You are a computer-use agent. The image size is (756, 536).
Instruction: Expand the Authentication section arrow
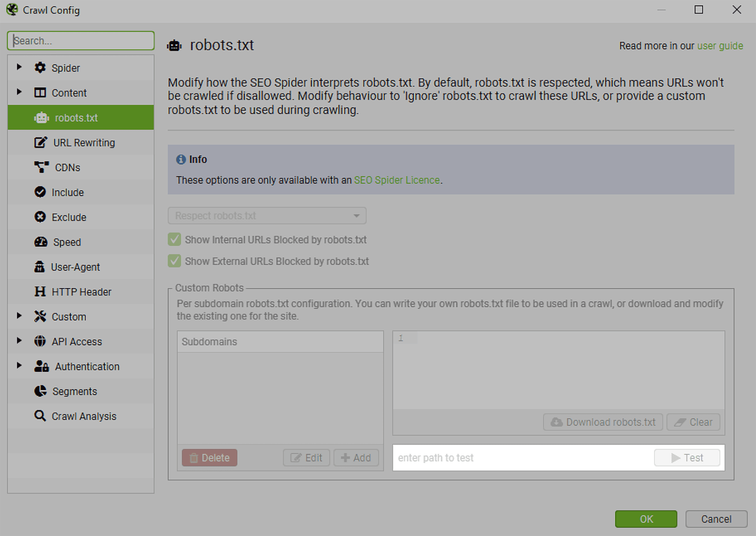[19, 366]
